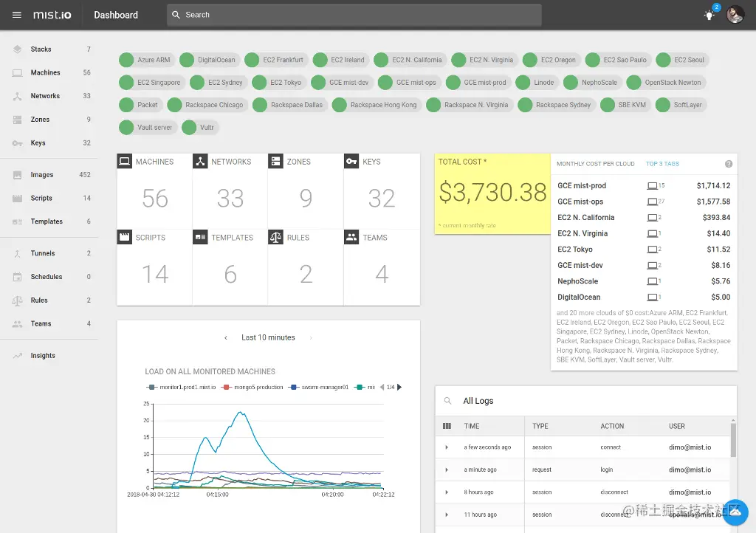Select the Vultr cloud chip
The width and height of the screenshot is (756, 533).
click(199, 127)
